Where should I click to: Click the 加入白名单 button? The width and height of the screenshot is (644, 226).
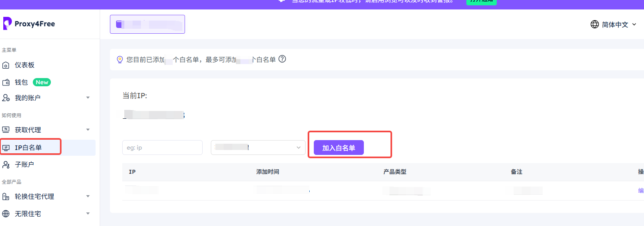click(x=338, y=148)
